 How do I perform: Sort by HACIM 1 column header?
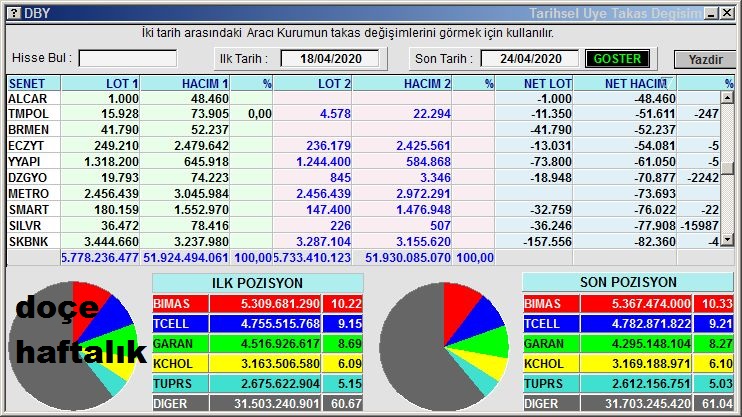click(x=185, y=84)
